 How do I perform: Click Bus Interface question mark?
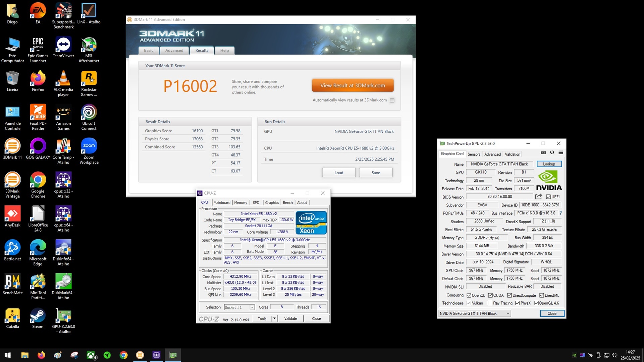(x=560, y=213)
